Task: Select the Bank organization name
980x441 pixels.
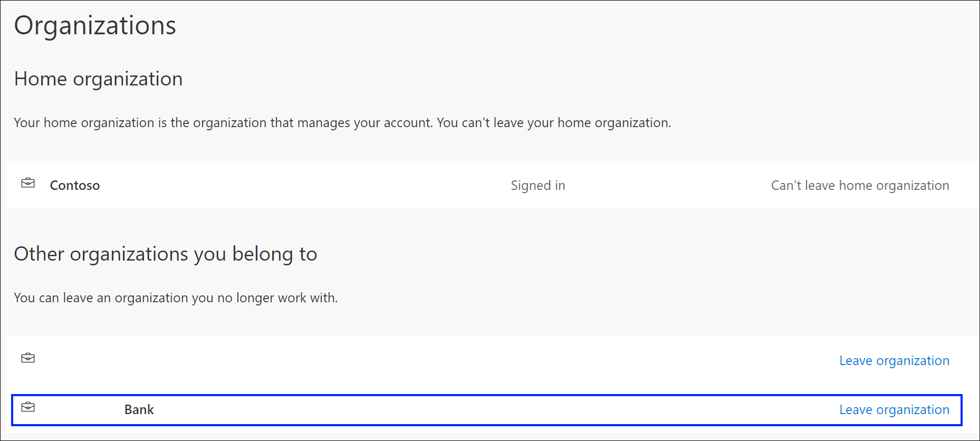Action: pyautogui.click(x=139, y=410)
